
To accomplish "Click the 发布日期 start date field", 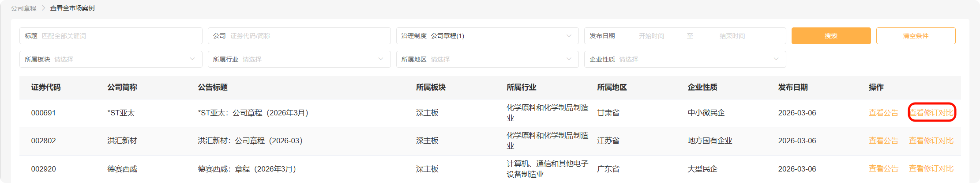I will tap(651, 36).
